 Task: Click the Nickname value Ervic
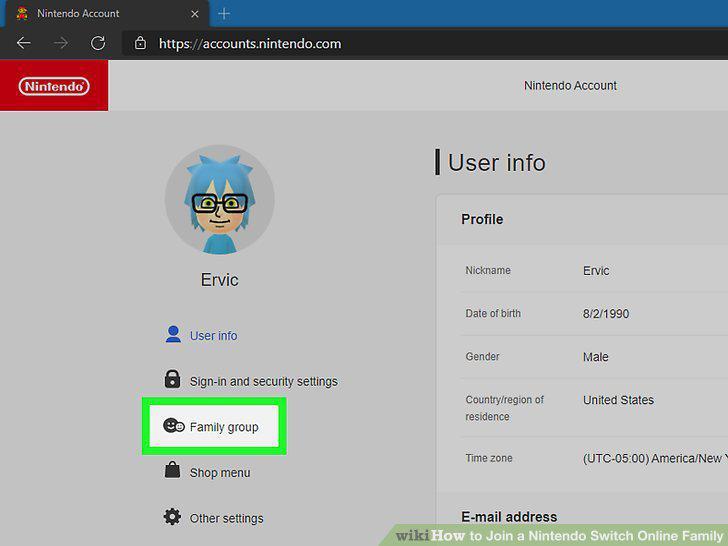coord(596,271)
